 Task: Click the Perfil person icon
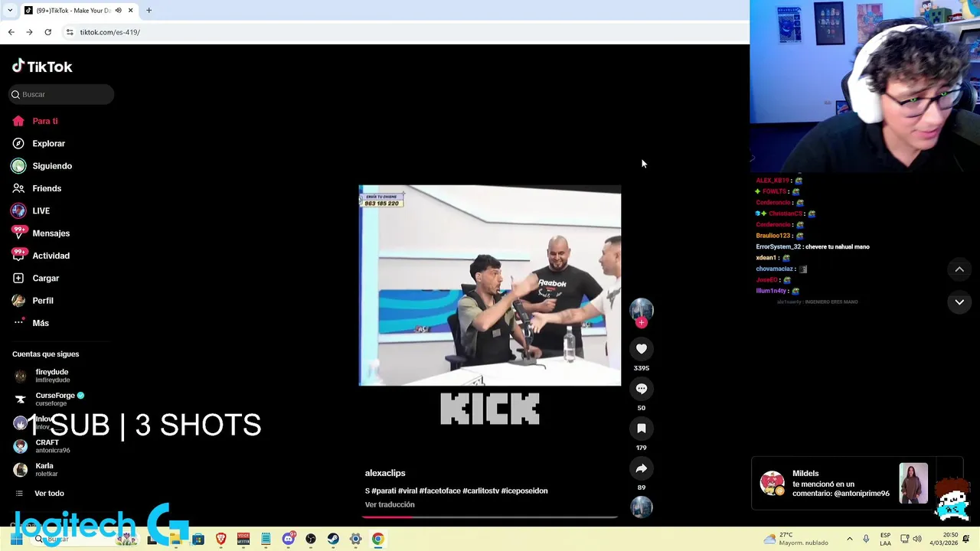coord(18,301)
